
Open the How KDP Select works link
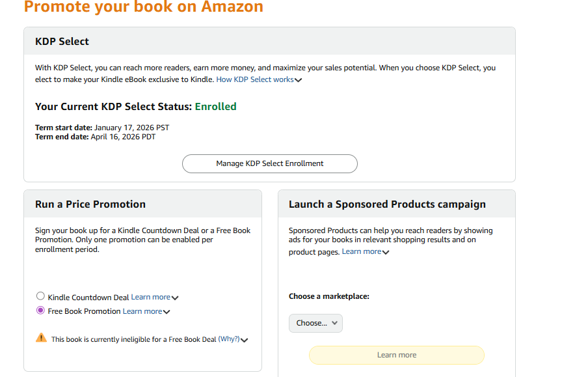(x=254, y=79)
